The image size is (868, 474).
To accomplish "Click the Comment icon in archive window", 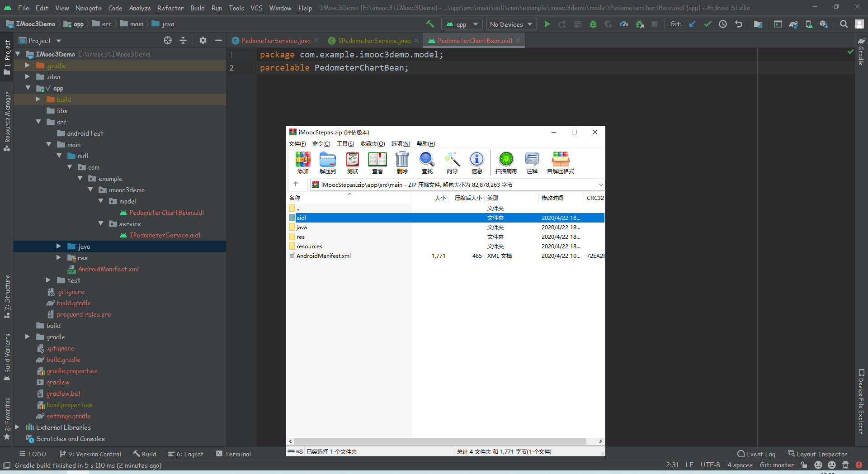I will pyautogui.click(x=532, y=163).
